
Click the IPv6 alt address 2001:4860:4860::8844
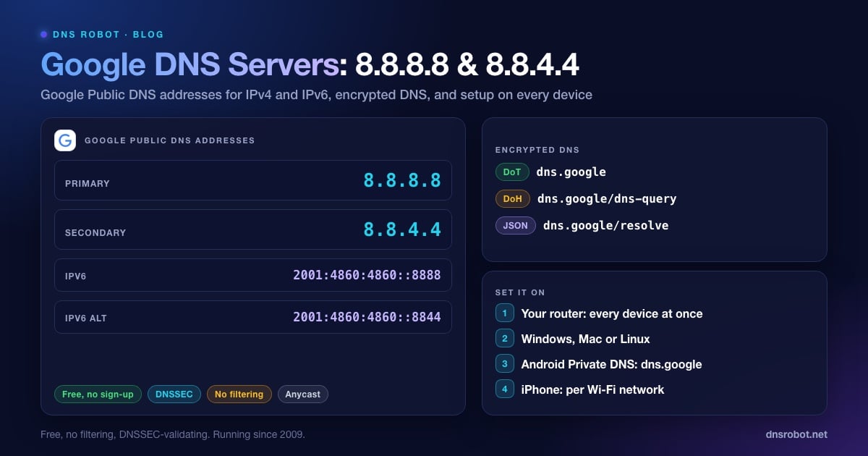(367, 317)
